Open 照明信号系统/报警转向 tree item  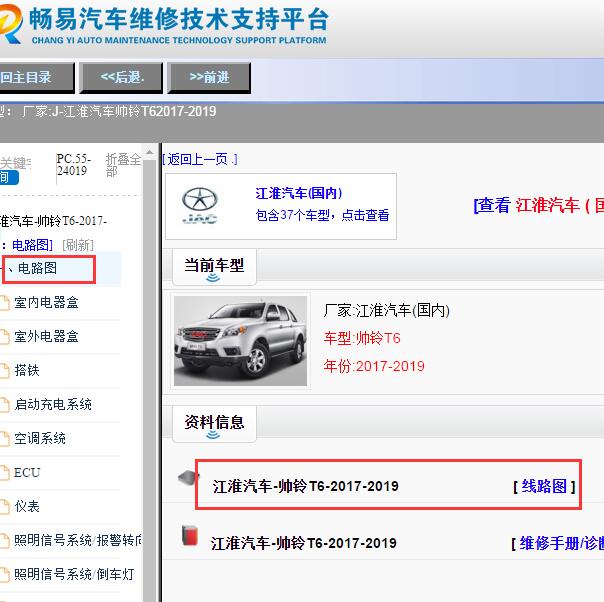[x=78, y=540]
